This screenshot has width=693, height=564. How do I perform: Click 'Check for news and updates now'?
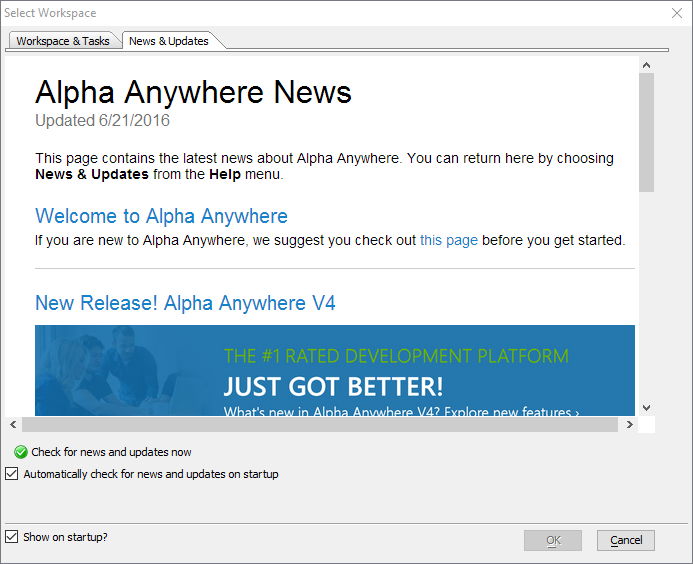tap(111, 452)
